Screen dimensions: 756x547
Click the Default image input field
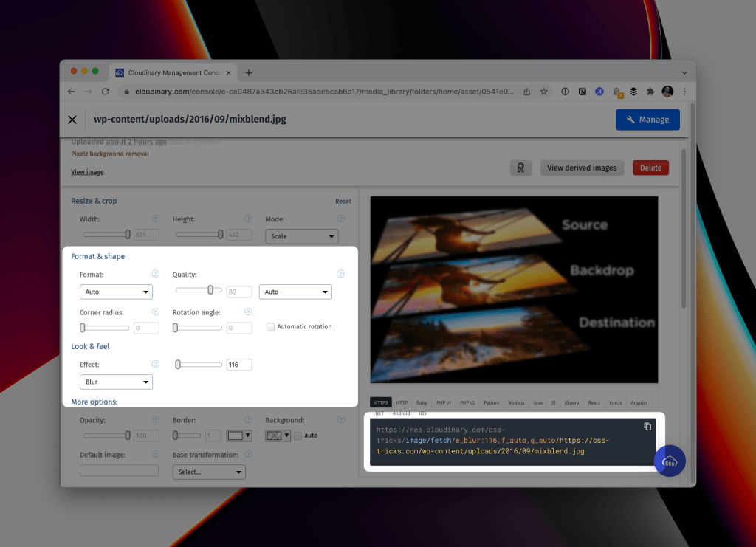[119, 470]
